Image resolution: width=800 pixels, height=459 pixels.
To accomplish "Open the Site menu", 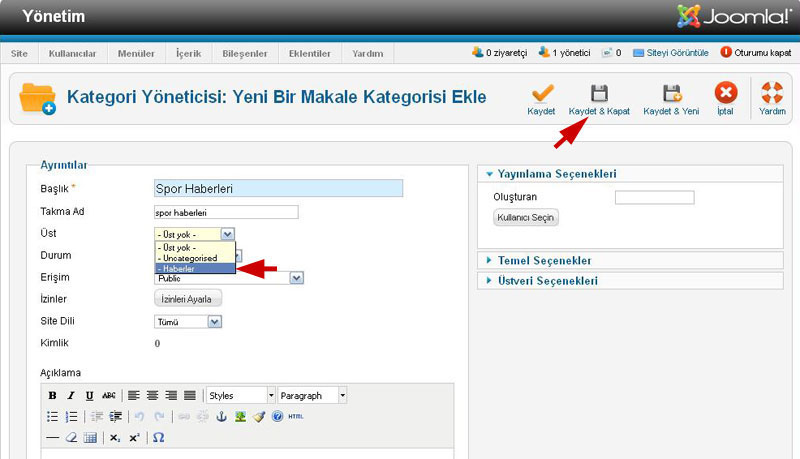I will pos(19,54).
